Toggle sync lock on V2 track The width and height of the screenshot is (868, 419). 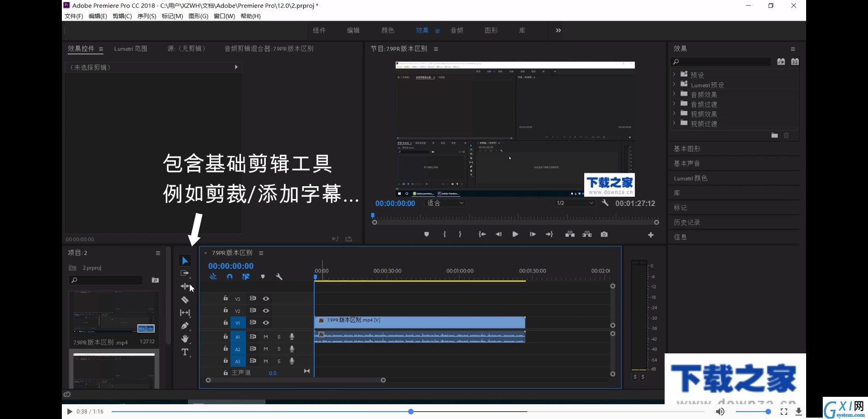pos(253,310)
